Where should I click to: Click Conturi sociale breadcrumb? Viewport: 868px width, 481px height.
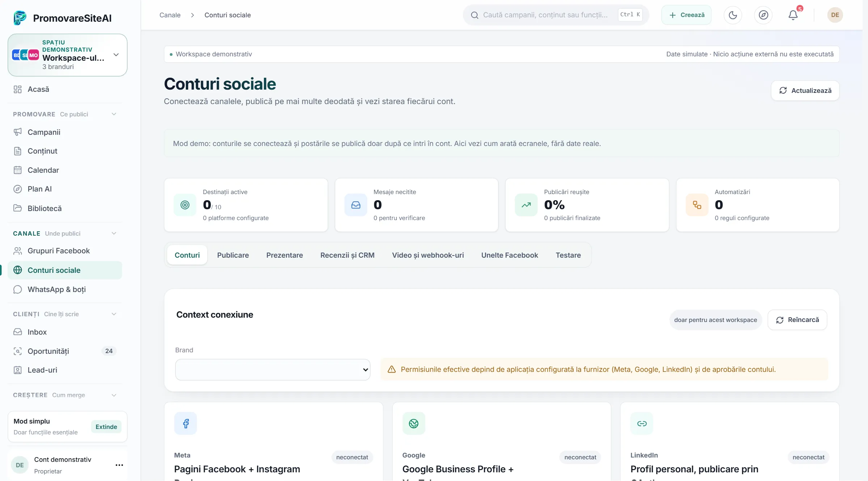tap(227, 15)
